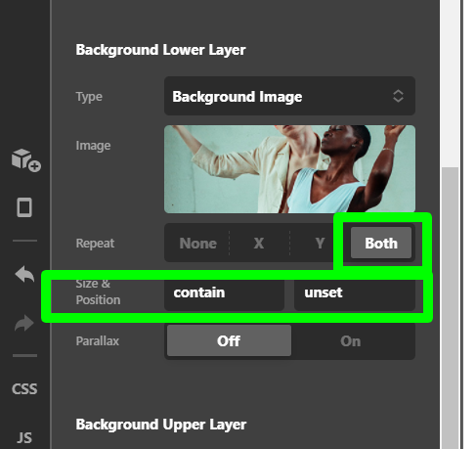Open the CSS editor in sidebar
476x449 pixels.
tap(24, 389)
